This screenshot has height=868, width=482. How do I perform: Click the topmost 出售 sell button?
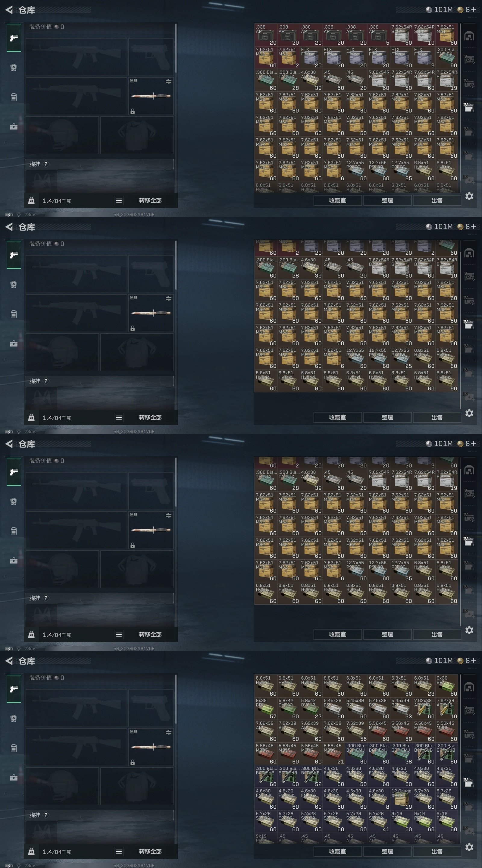click(x=437, y=200)
